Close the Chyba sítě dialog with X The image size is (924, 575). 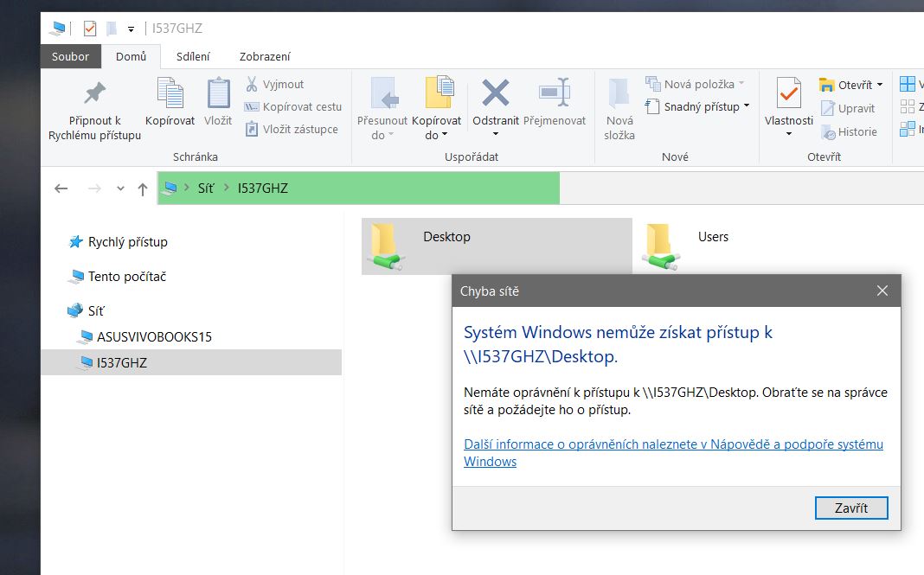[882, 291]
